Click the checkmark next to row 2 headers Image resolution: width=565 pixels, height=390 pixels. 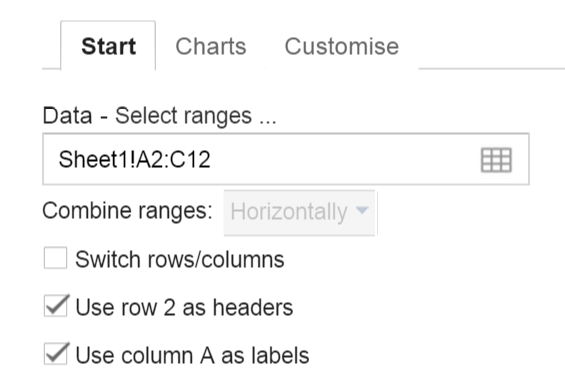(x=56, y=306)
